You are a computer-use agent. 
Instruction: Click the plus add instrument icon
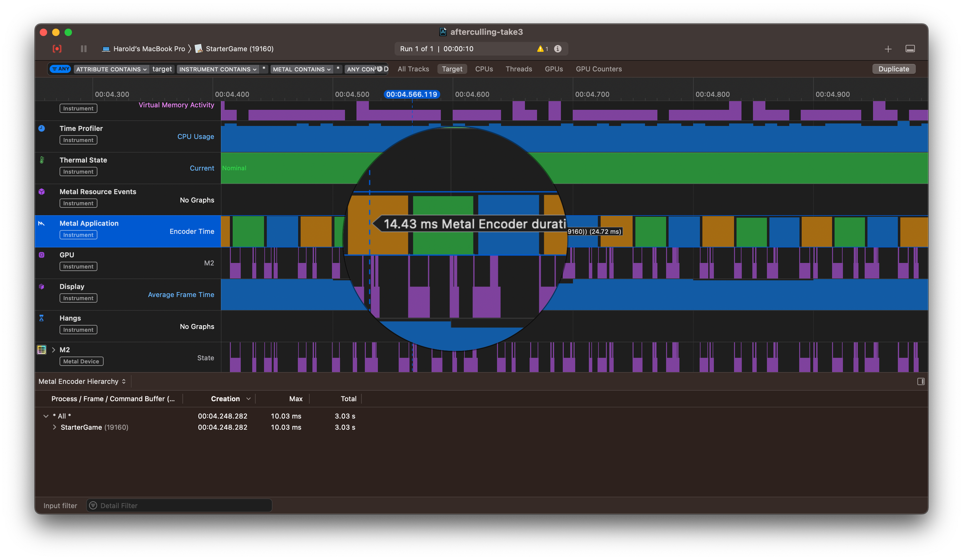pos(888,49)
